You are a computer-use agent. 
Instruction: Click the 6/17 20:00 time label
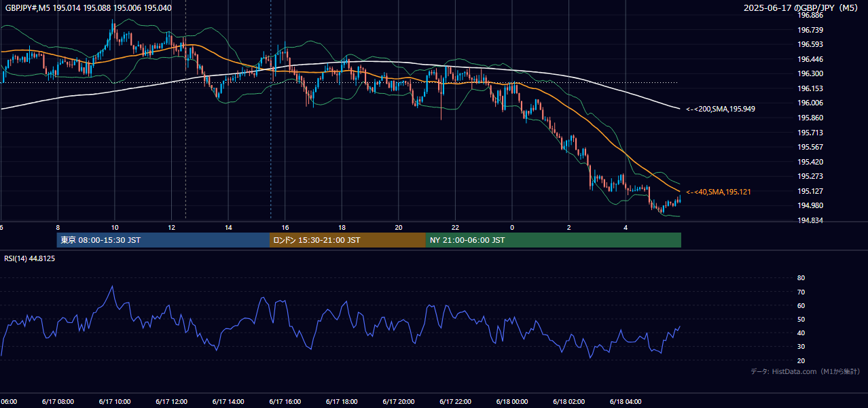(399, 402)
